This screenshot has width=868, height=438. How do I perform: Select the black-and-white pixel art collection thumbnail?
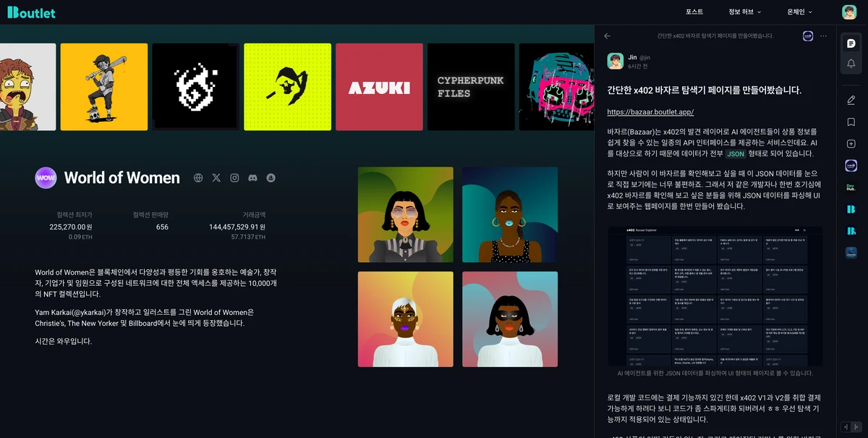tap(195, 87)
